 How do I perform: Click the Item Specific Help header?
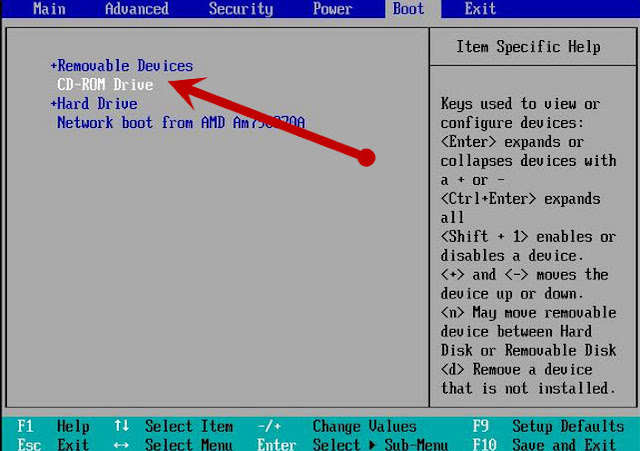tap(528, 47)
